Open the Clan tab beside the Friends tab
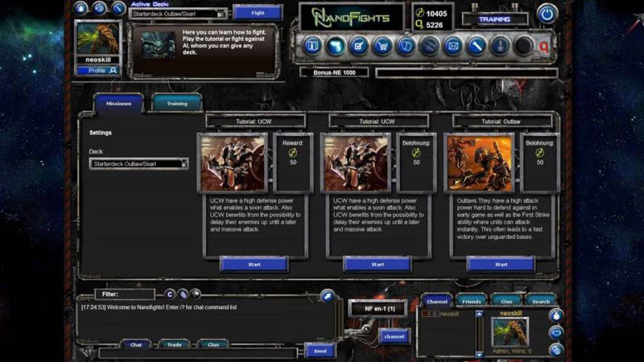 point(506,301)
